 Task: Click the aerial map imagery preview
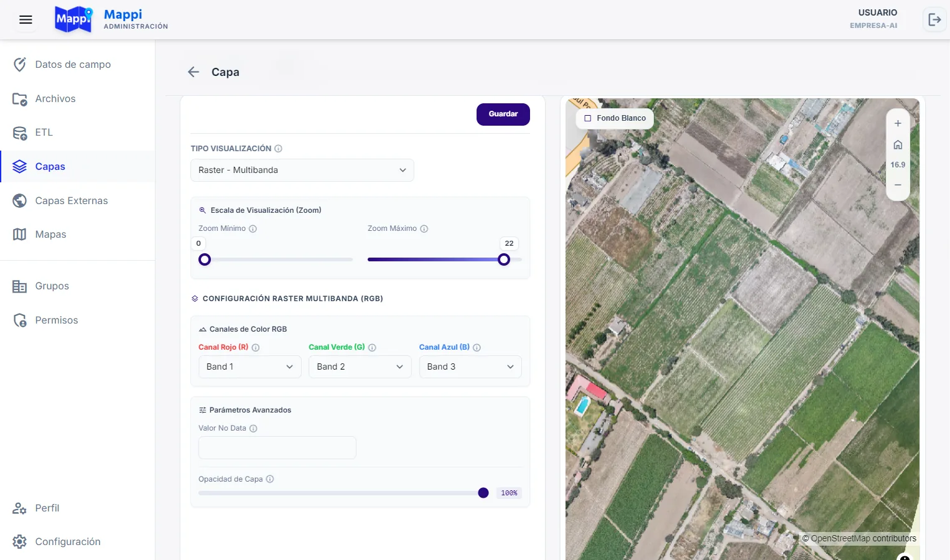(x=742, y=329)
